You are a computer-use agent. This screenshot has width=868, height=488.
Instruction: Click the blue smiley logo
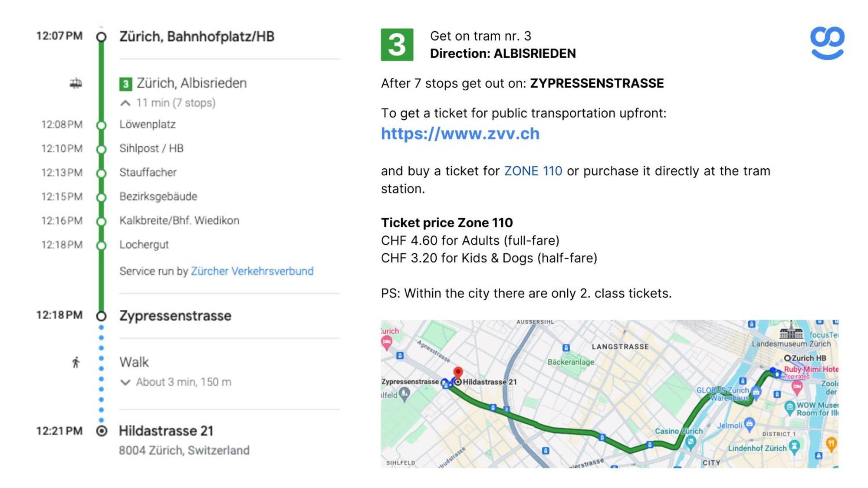pos(827,43)
